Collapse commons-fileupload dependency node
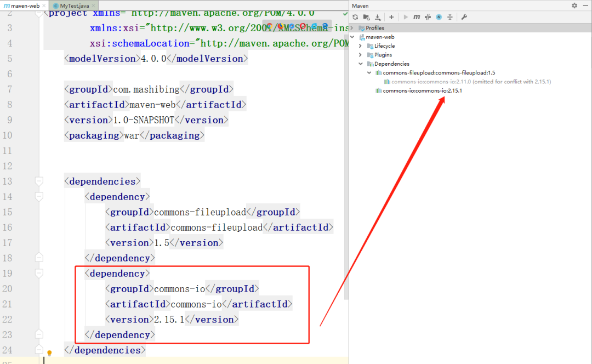The height and width of the screenshot is (364, 592). (x=369, y=73)
